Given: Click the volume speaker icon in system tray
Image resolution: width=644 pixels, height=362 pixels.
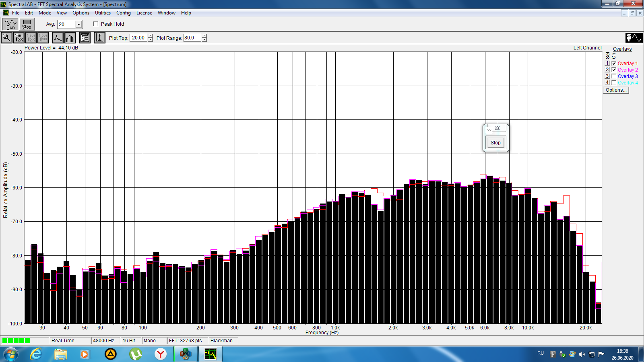Looking at the screenshot, I should (582, 354).
